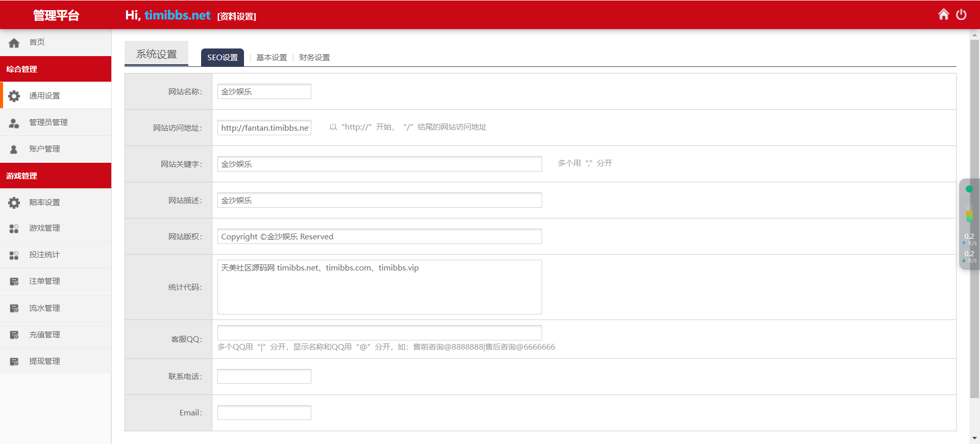Viewport: 980px width, 444px height.
Task: Click the grid icon beside 游戏管理
Action: (x=14, y=229)
